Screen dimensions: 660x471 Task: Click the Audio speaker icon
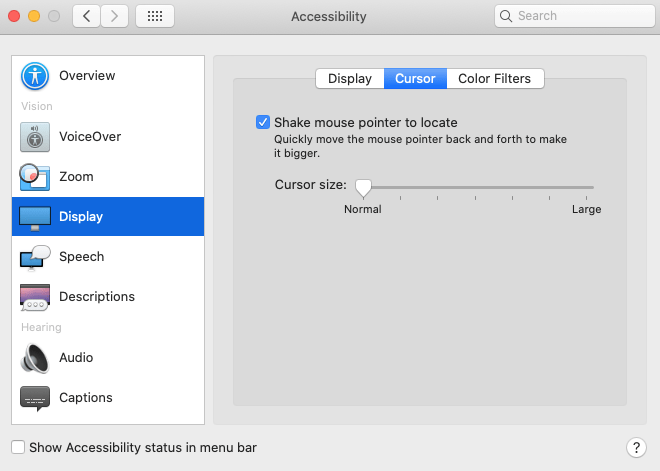pos(35,358)
